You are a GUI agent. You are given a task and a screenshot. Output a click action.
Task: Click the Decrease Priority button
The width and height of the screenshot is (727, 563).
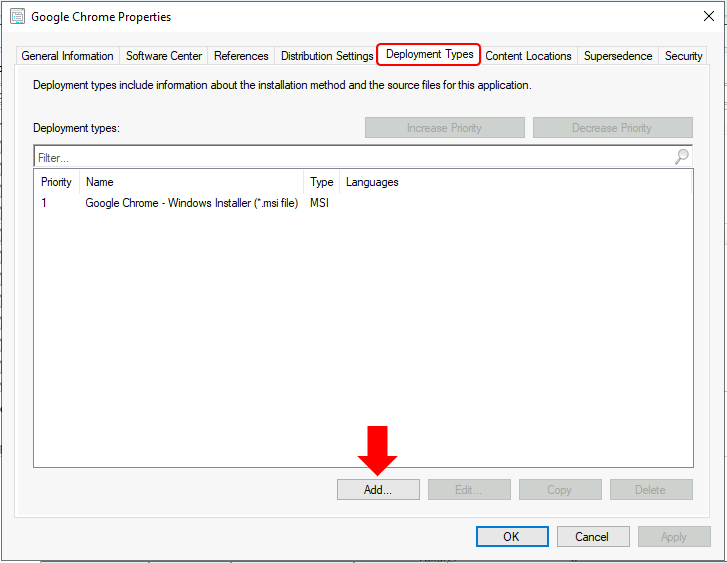(x=612, y=128)
